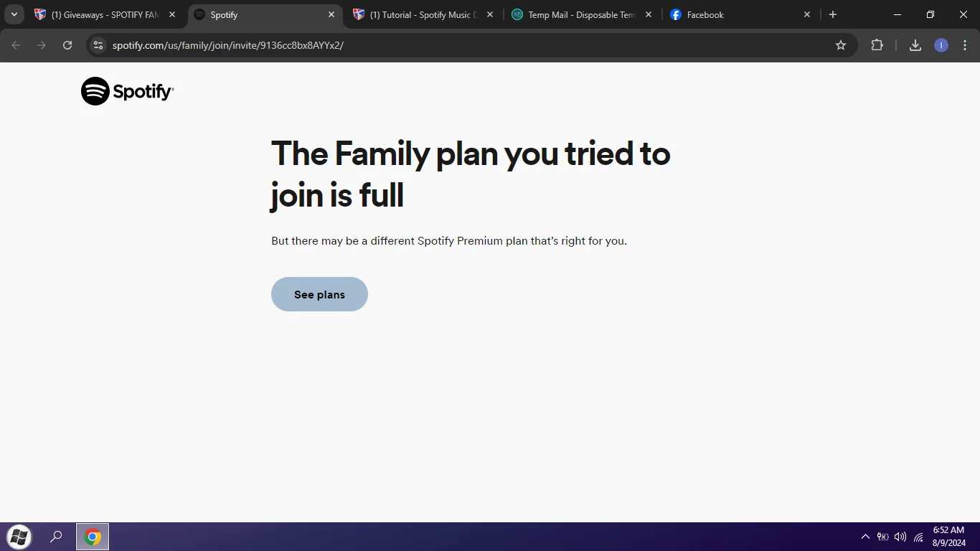Open a new browser tab

833,14
